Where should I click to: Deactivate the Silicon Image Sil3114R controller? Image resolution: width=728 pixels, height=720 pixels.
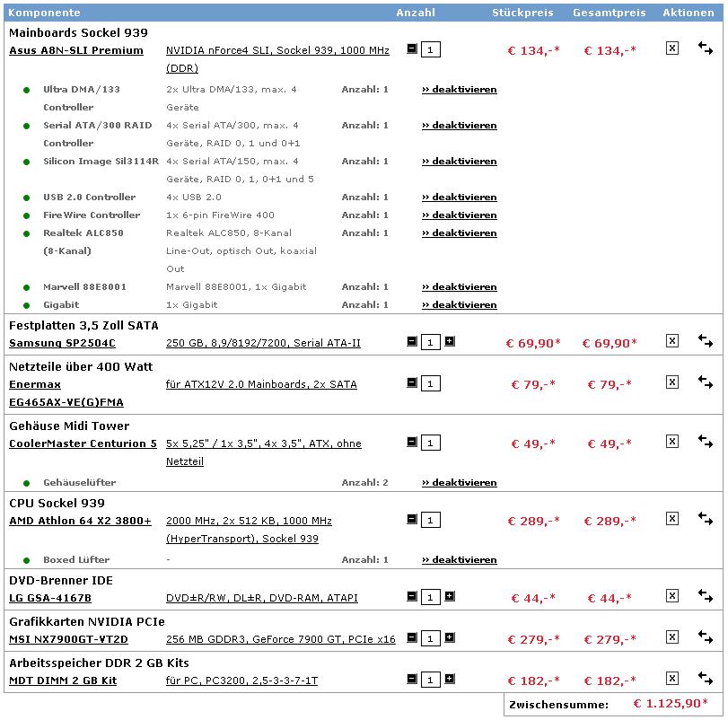[460, 161]
